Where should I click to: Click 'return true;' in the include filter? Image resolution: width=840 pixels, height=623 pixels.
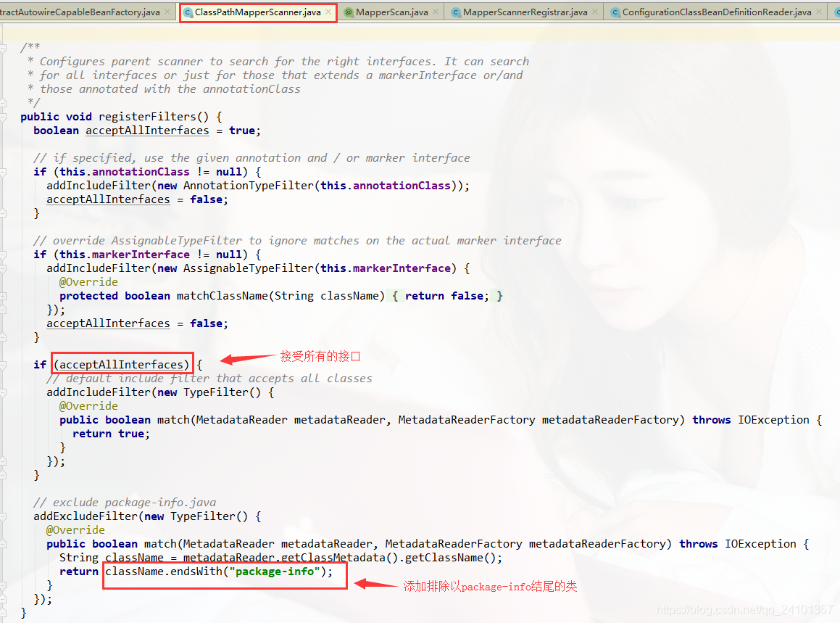pos(112,434)
